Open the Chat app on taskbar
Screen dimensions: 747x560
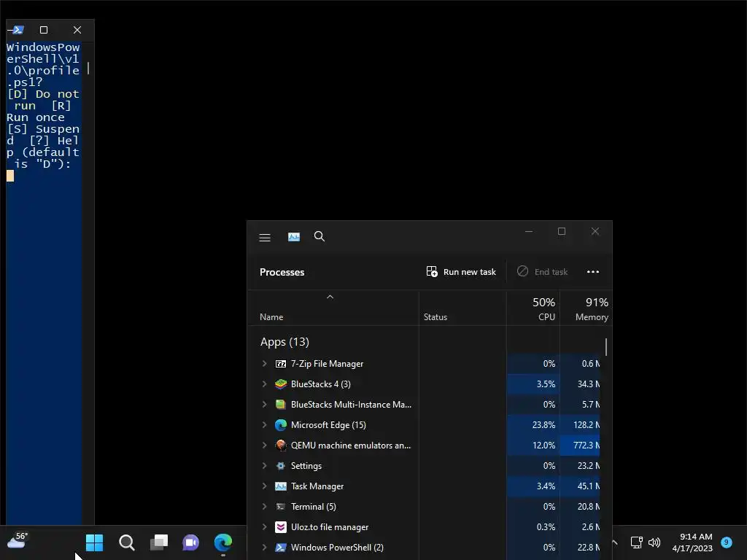point(190,542)
